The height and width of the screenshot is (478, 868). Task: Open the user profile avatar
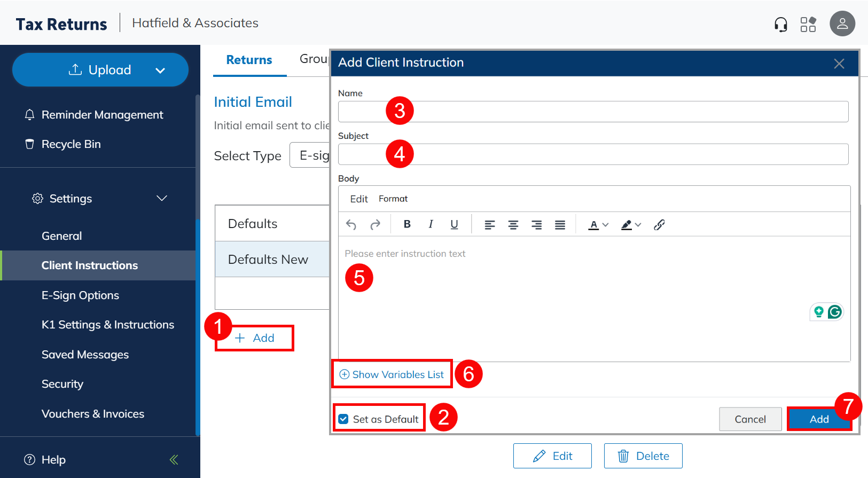point(842,24)
